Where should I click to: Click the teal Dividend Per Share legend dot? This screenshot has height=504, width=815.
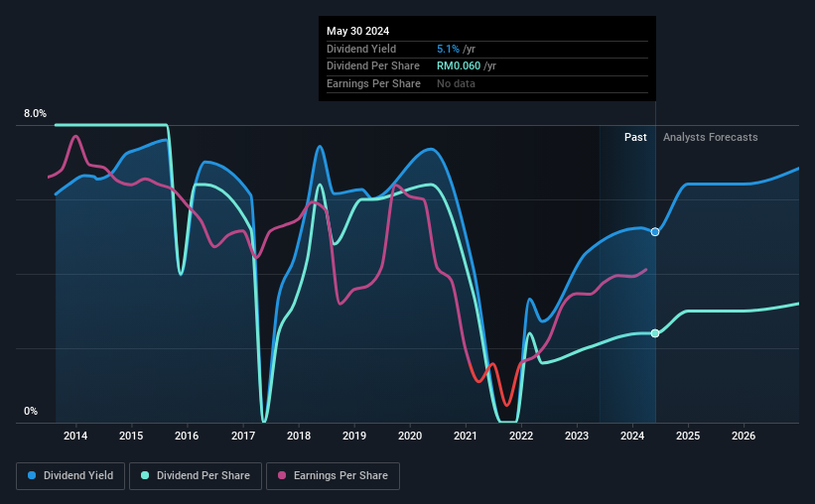[145, 475]
